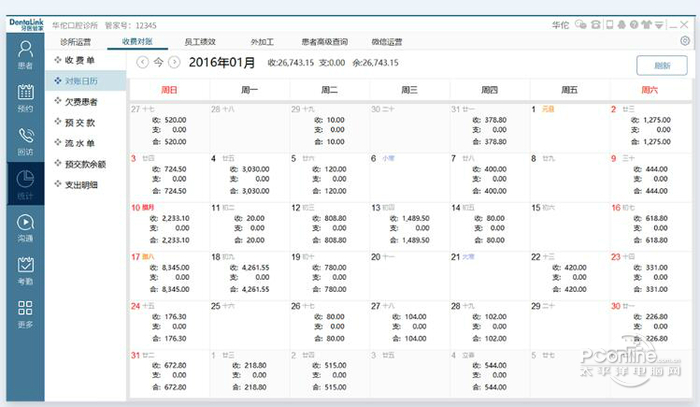This screenshot has height=407, width=700.
Task: Click income value 3,030.00 on January 4
Action: [255, 169]
